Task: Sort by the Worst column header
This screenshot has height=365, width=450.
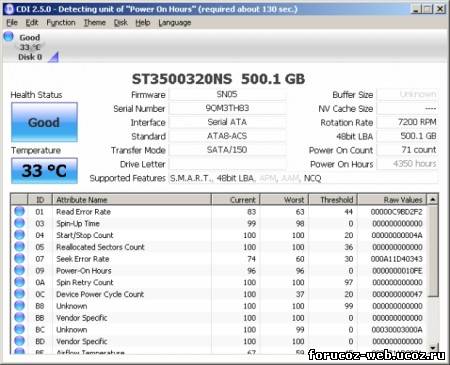Action: (x=284, y=200)
